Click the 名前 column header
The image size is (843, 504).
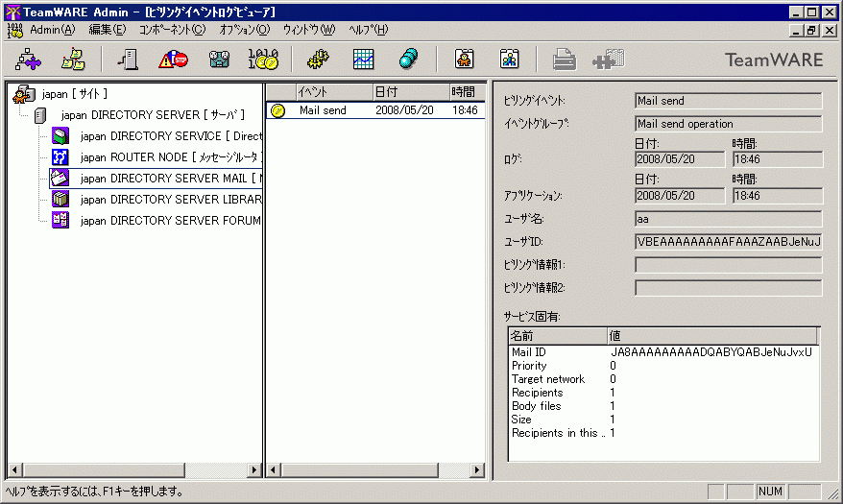point(558,336)
